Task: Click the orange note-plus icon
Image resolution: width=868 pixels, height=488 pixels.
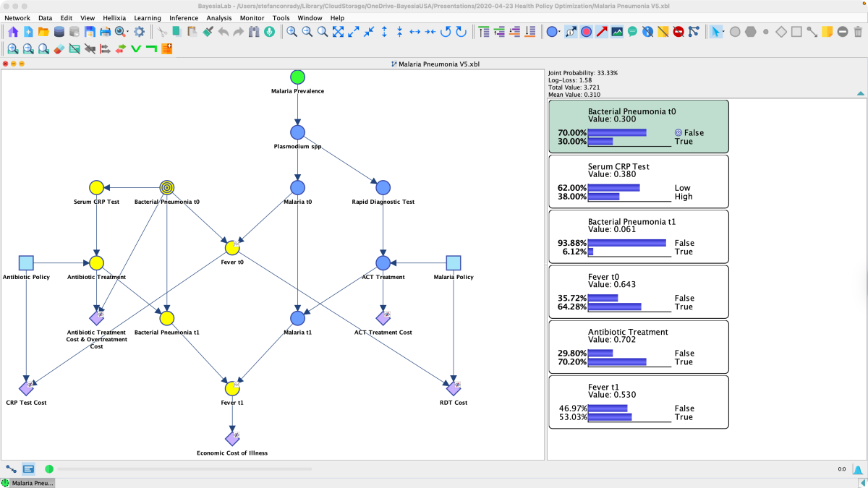Action: pos(167,49)
